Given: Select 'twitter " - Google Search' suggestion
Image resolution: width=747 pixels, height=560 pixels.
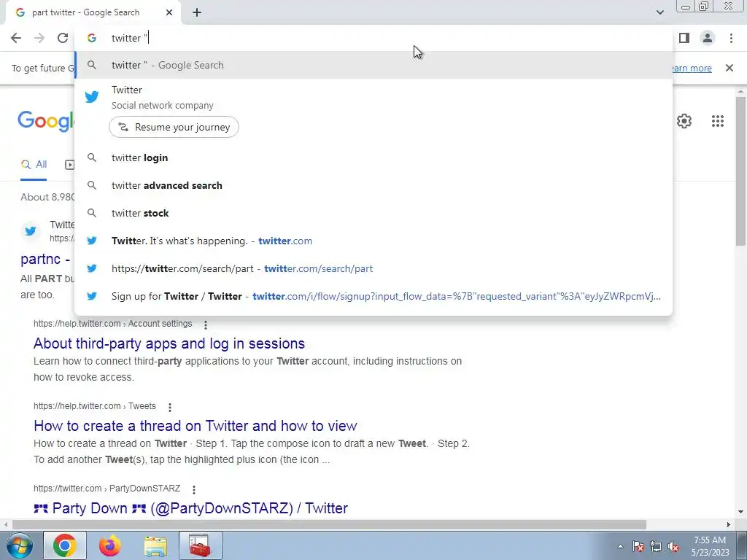Looking at the screenshot, I should point(373,65).
